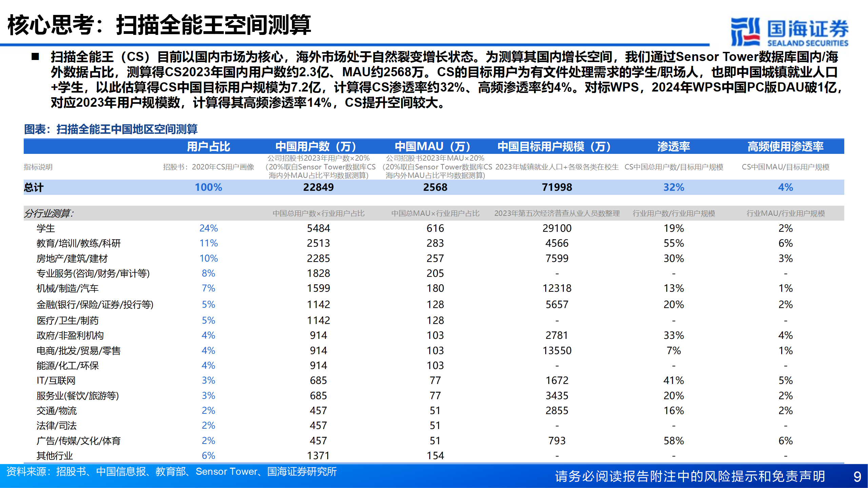The height and width of the screenshot is (488, 868).
Task: Click the 高频使用渗透率 column header
Action: 786,146
